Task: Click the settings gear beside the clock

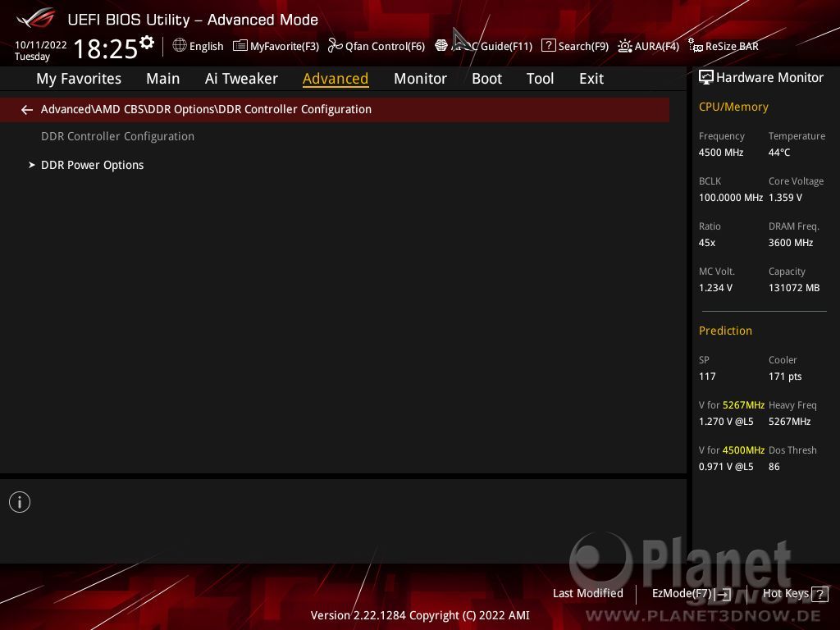Action: click(147, 43)
